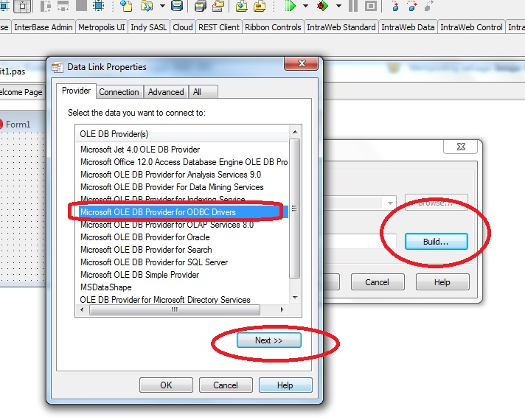Select Microsoft Jet 4.0 OLE DB Provider
Viewport: 525px width, 420px height.
pos(140,150)
